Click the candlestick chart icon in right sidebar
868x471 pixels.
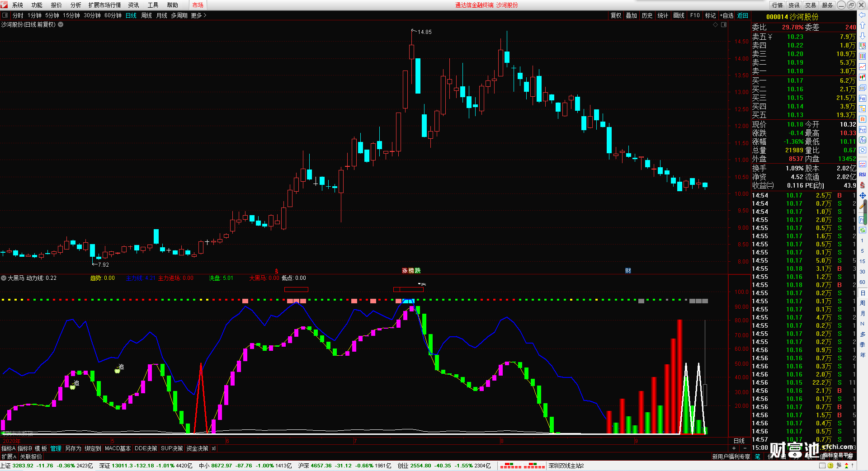[863, 77]
